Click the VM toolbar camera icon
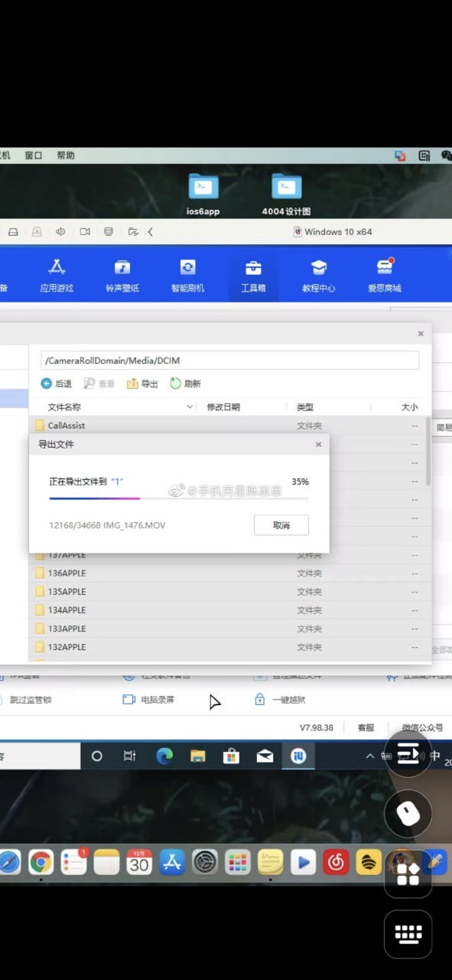The width and height of the screenshot is (452, 980). coord(85,231)
